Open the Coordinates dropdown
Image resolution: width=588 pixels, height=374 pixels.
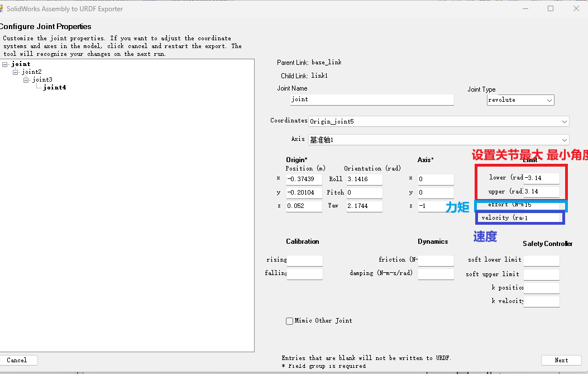point(438,121)
